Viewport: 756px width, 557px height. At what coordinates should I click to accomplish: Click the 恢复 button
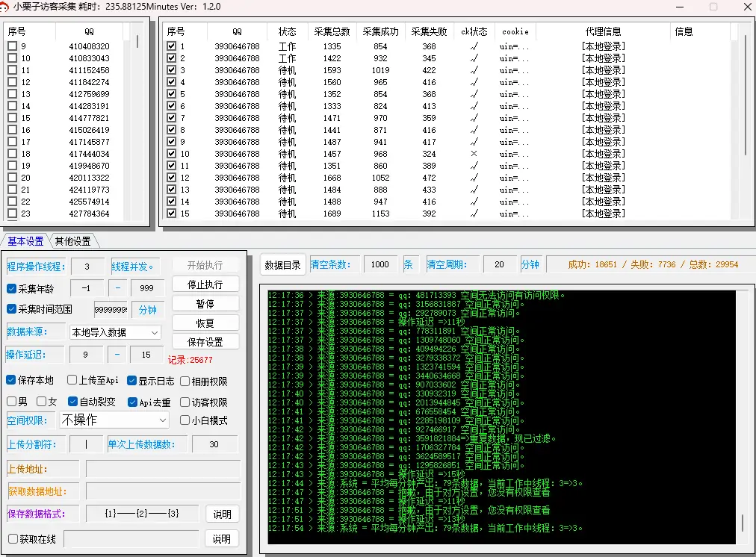click(205, 323)
